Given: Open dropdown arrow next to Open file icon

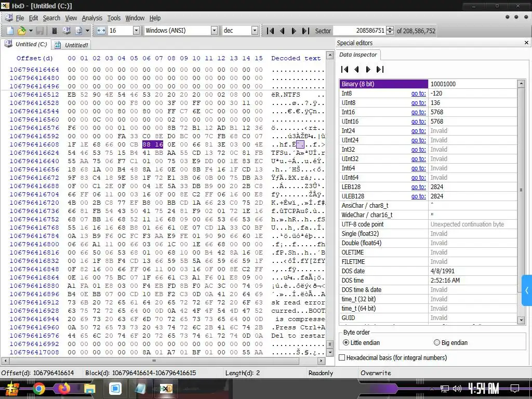Looking at the screenshot, I should (x=31, y=31).
